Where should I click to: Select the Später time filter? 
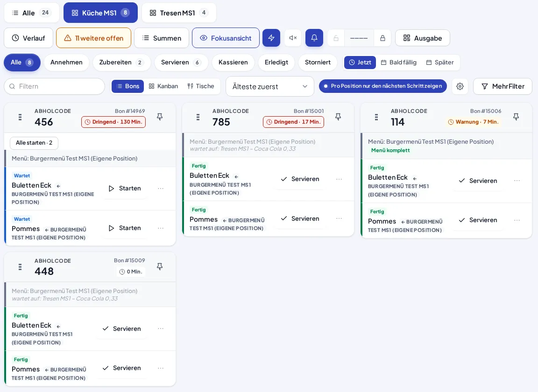[x=440, y=63]
